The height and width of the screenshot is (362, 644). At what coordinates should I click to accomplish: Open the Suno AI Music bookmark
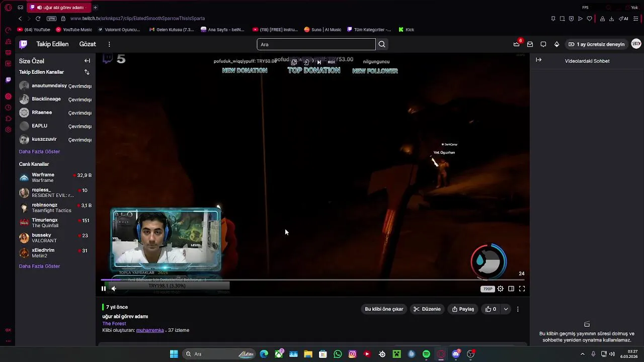click(x=323, y=30)
